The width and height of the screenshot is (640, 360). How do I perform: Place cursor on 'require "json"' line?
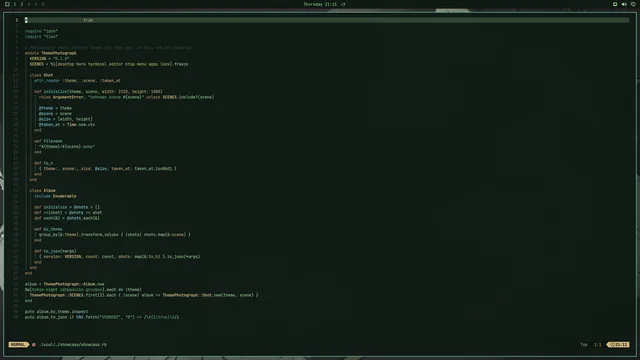pyautogui.click(x=41, y=31)
